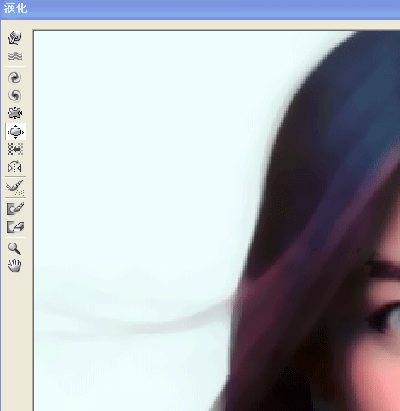Screen dimensions: 400x411
Task: Click the eyebrow in the preview image
Action: [x=383, y=269]
